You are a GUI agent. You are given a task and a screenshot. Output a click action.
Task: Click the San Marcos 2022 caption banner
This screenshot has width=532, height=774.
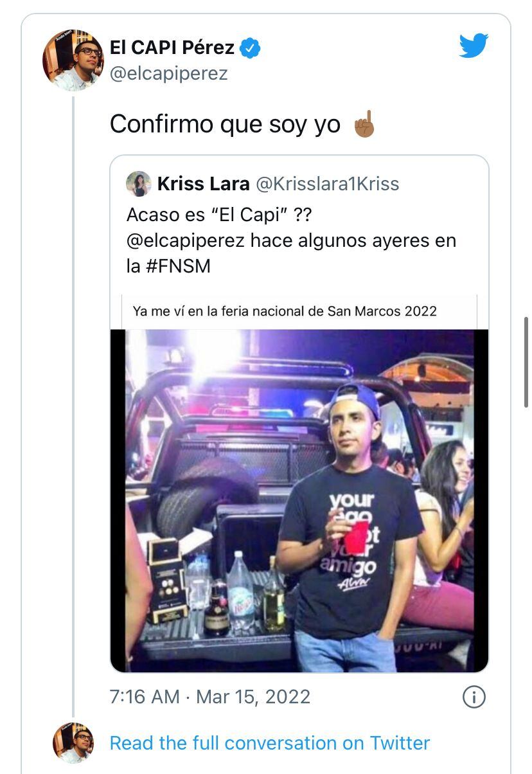click(x=299, y=312)
